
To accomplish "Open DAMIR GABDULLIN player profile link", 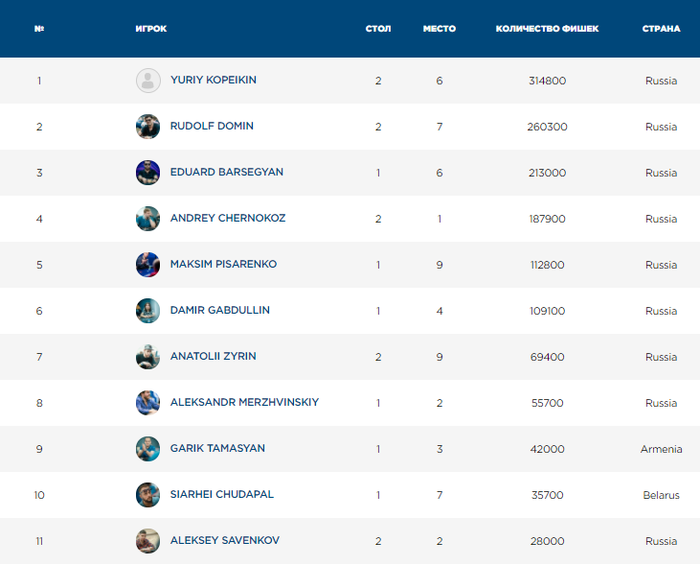I will (220, 310).
